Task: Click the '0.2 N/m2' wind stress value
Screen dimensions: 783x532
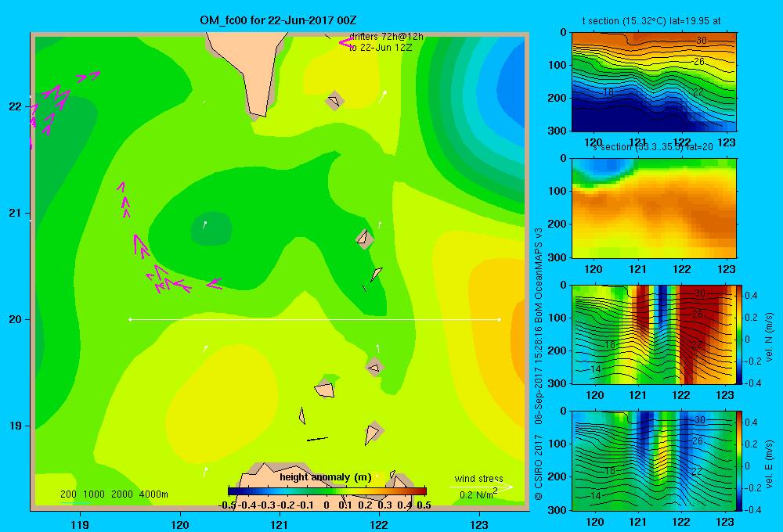Action: [478, 494]
